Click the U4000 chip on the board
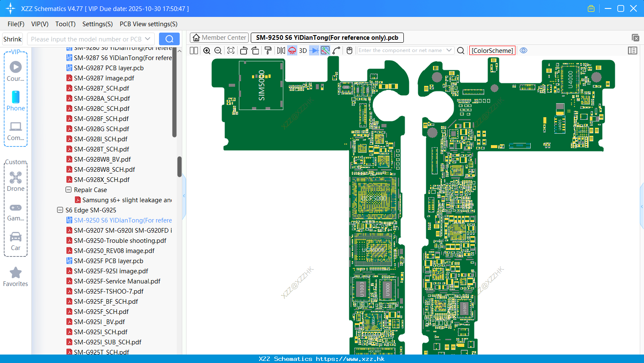This screenshot has width=644, height=363. tap(570, 79)
